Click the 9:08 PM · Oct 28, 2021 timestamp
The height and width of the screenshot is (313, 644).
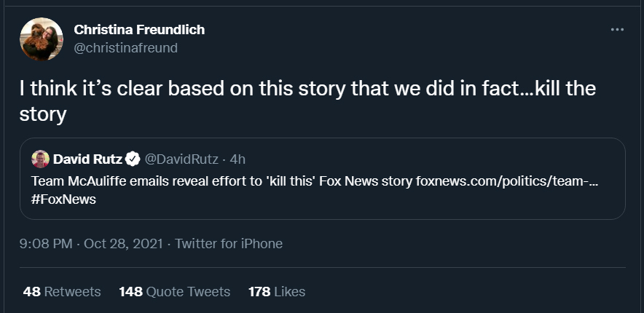pyautogui.click(x=91, y=244)
